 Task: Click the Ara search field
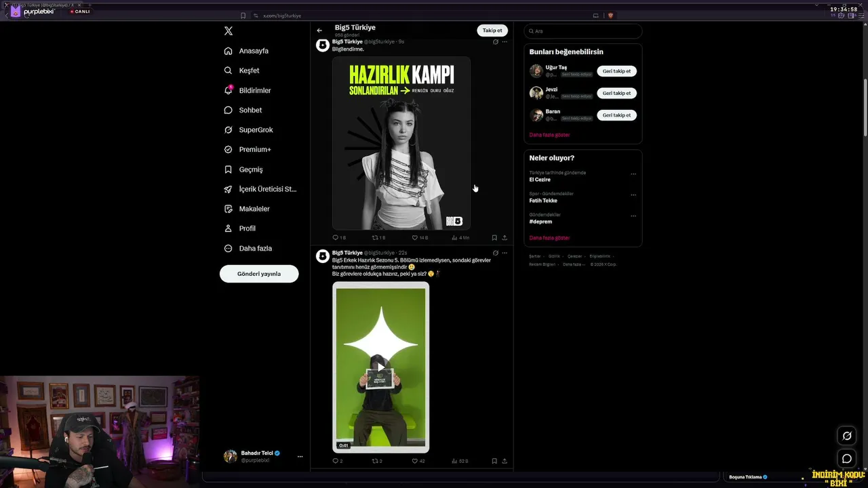583,31
